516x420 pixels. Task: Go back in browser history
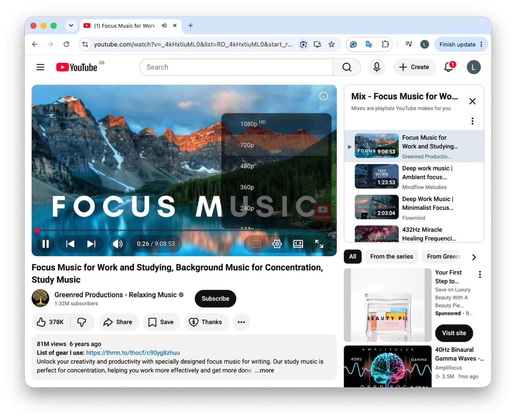[x=35, y=44]
